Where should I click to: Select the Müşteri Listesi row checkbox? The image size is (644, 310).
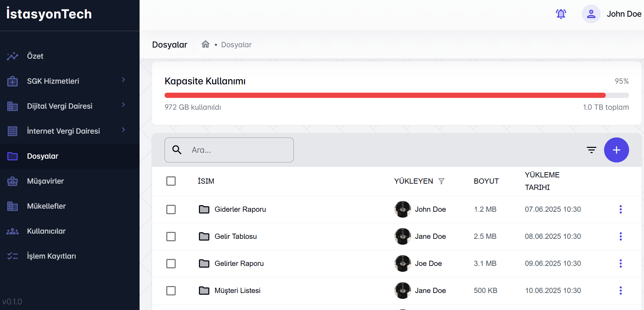(171, 291)
